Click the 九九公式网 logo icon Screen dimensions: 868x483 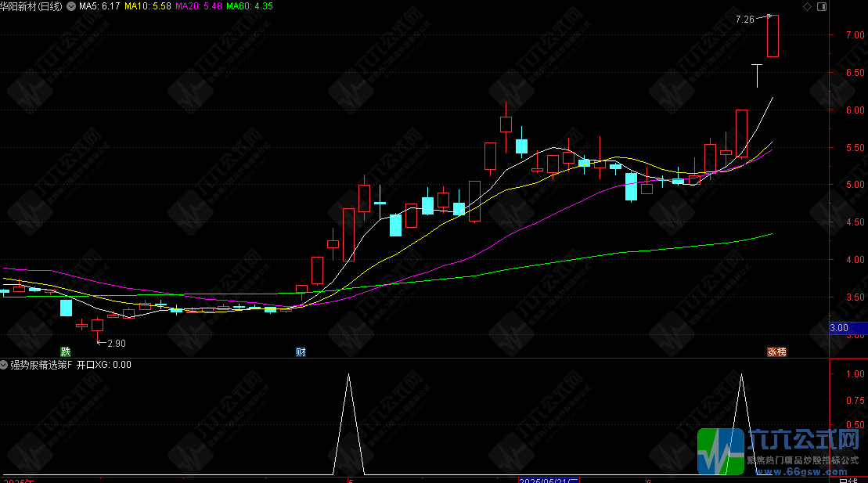point(719,452)
